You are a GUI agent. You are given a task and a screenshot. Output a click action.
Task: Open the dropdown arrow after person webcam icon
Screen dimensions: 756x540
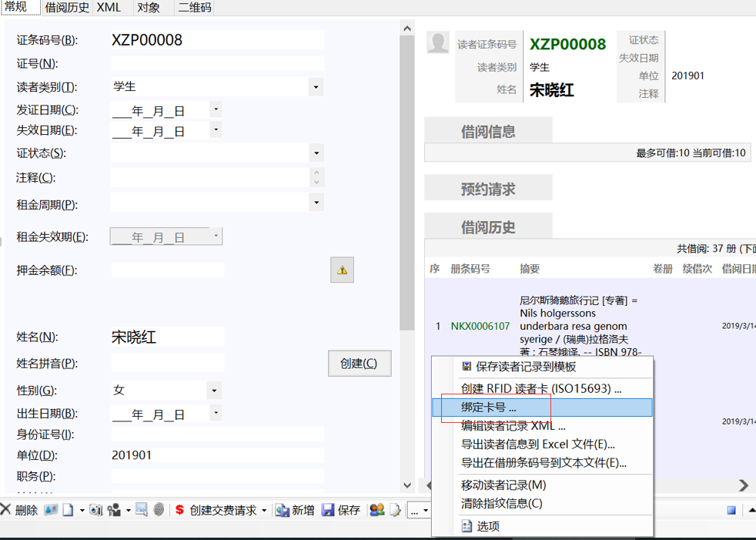129,510
